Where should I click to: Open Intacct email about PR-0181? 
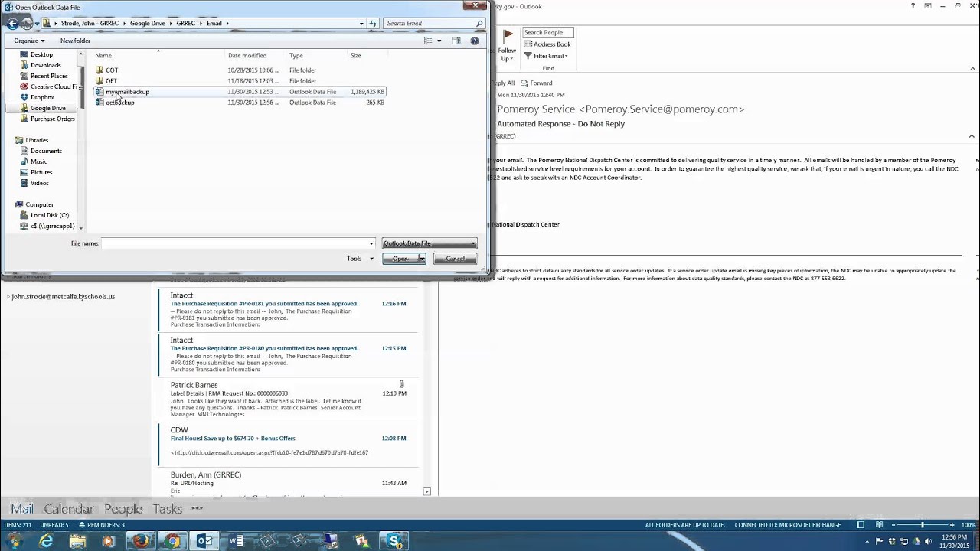click(x=289, y=309)
